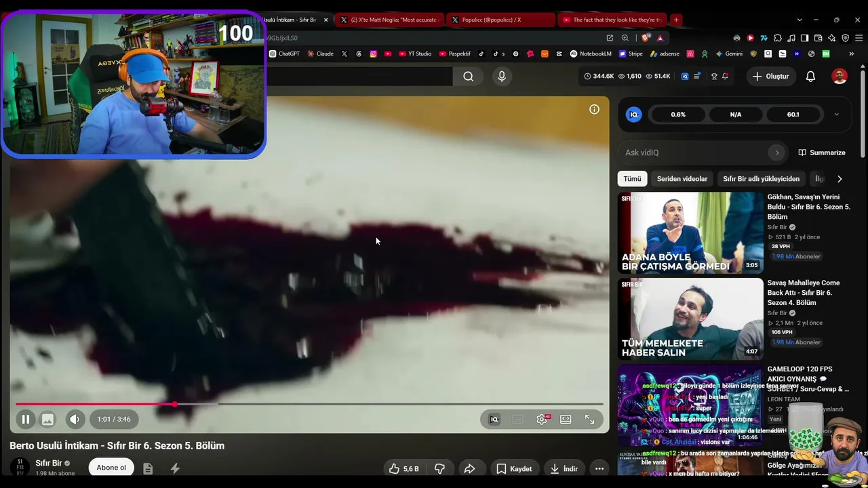Expand the vidIQ score panel chevron
The height and width of the screenshot is (488, 868).
point(836,115)
